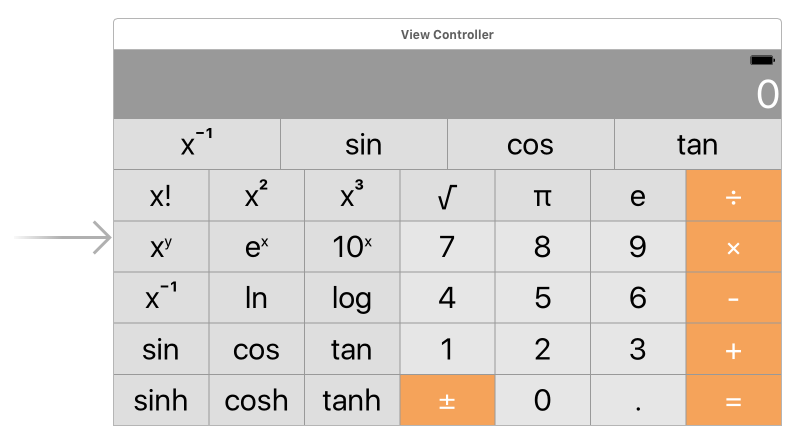Toggle sign with the plus-minus button

pos(447,401)
